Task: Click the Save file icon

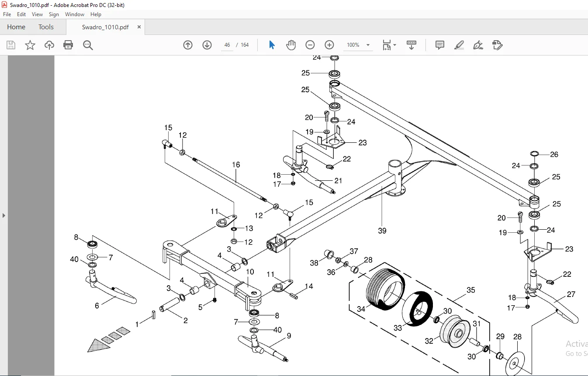Action: click(11, 45)
